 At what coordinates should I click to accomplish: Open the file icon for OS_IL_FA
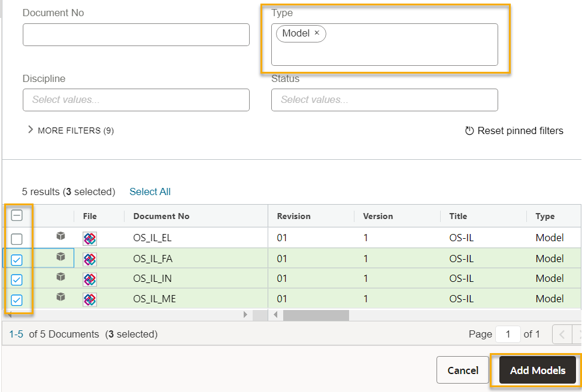pyautogui.click(x=90, y=259)
